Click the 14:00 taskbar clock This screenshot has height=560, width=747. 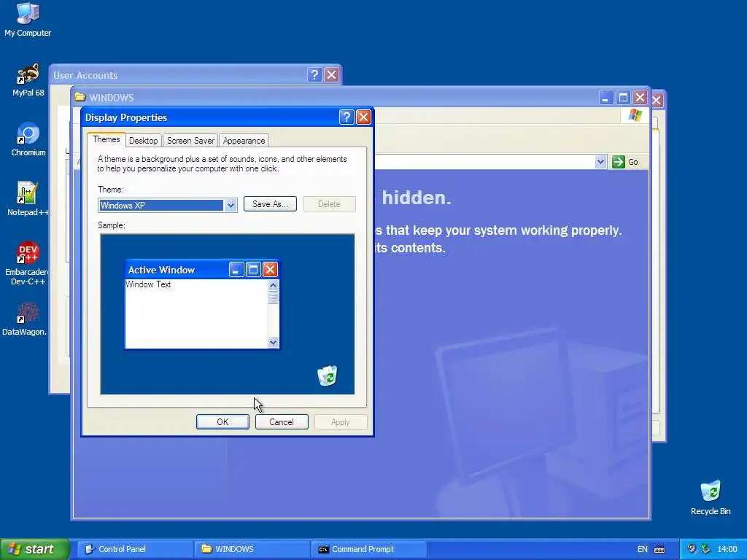727,549
